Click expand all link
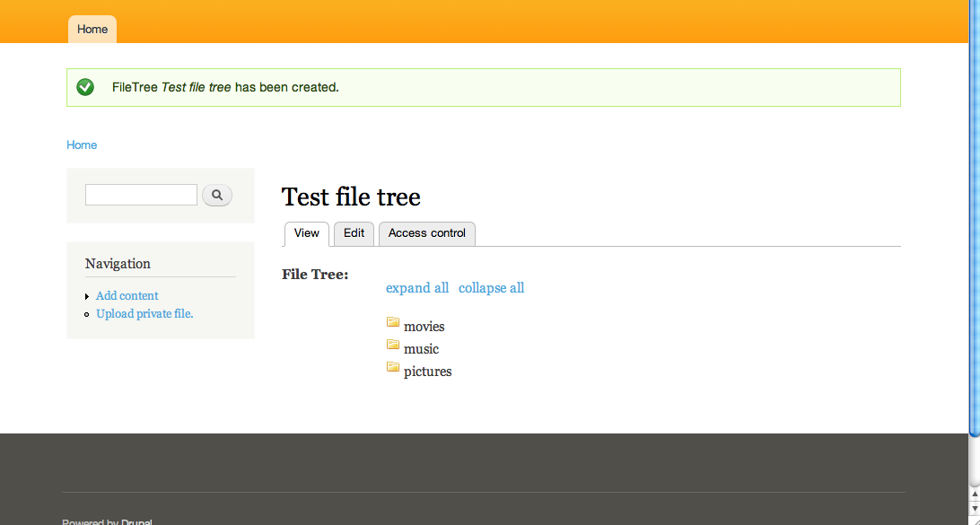The width and height of the screenshot is (980, 525). tap(417, 287)
